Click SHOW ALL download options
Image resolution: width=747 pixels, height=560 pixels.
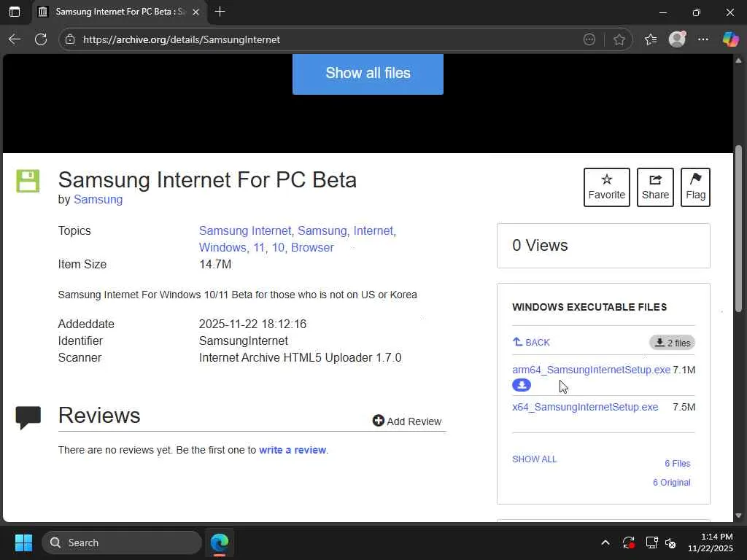pyautogui.click(x=535, y=459)
